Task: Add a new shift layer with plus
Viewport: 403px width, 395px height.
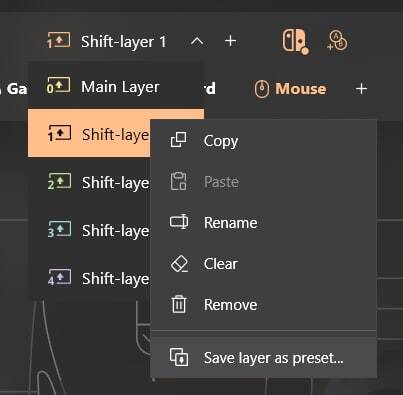Action: click(x=231, y=41)
